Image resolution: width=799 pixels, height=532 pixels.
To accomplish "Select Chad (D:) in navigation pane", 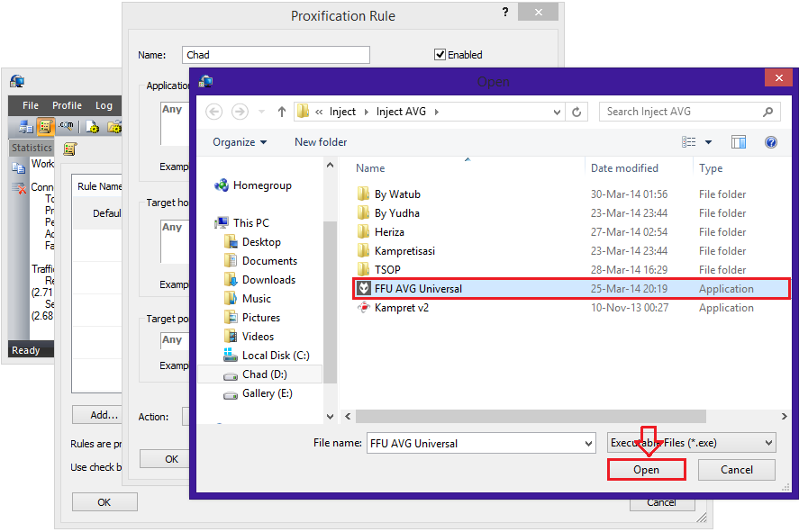I will click(260, 374).
